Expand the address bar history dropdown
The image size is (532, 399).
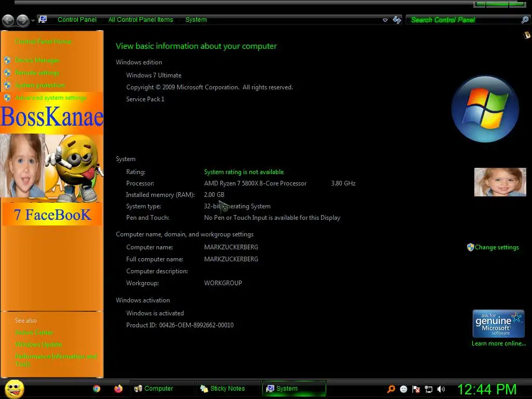pos(385,20)
